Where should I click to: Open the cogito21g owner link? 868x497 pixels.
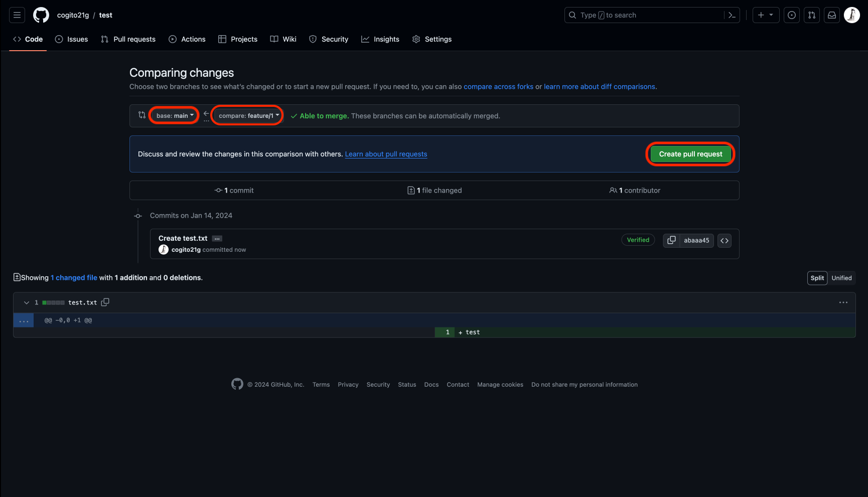[73, 15]
